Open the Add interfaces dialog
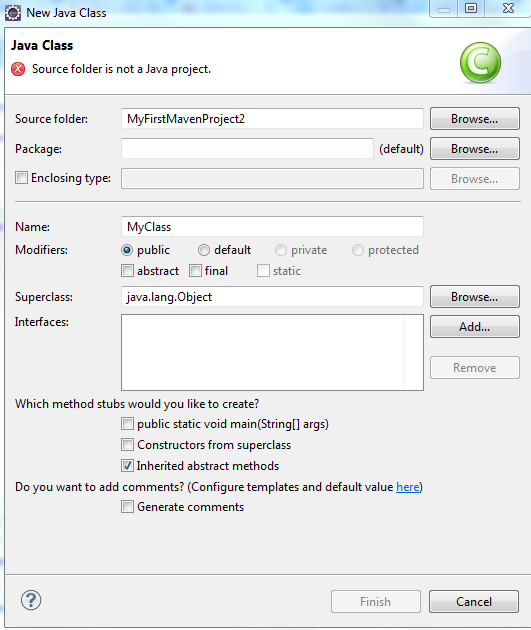Image resolution: width=531 pixels, height=630 pixels. (475, 327)
